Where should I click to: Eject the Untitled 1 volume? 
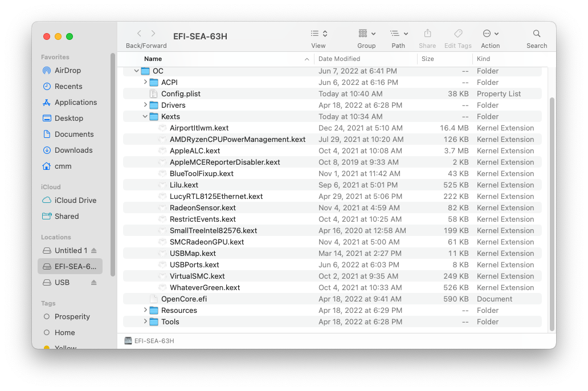pos(94,251)
